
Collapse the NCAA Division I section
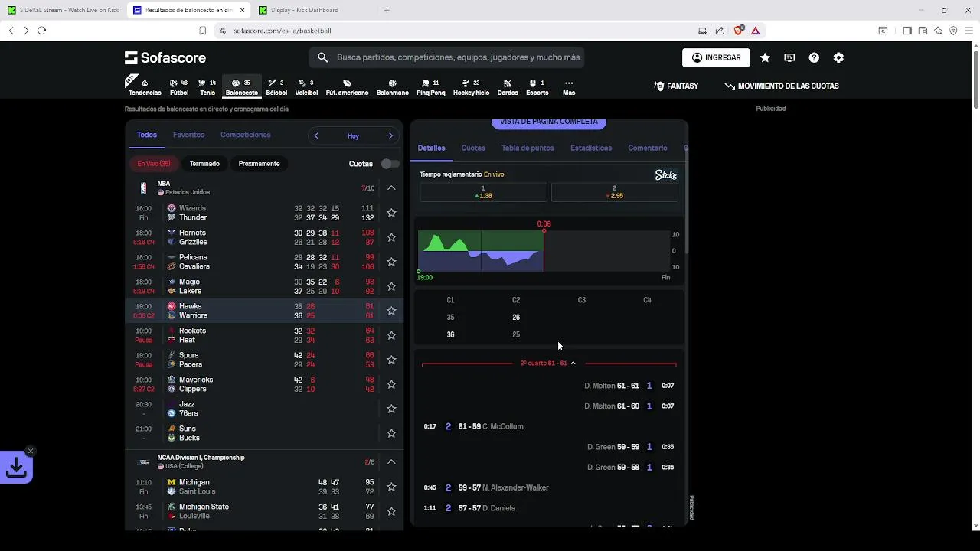(x=391, y=461)
